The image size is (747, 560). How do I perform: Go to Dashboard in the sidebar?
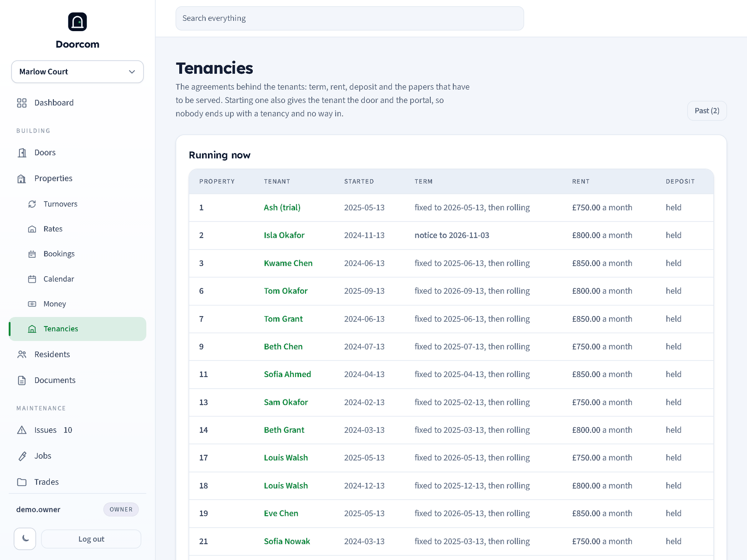(x=78, y=103)
